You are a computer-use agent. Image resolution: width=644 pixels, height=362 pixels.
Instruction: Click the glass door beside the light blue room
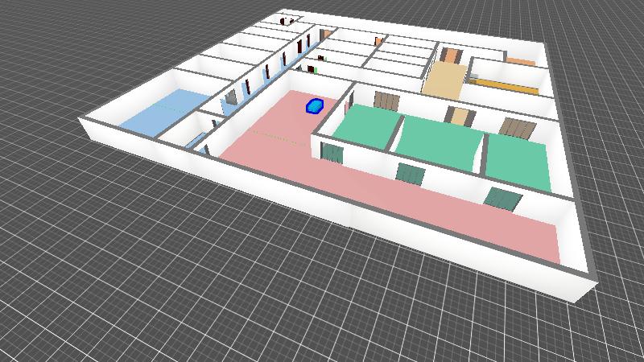click(230, 99)
